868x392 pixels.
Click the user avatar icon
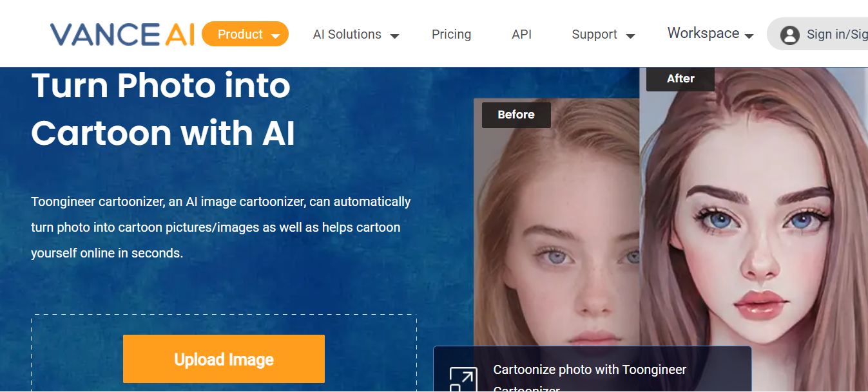[789, 35]
